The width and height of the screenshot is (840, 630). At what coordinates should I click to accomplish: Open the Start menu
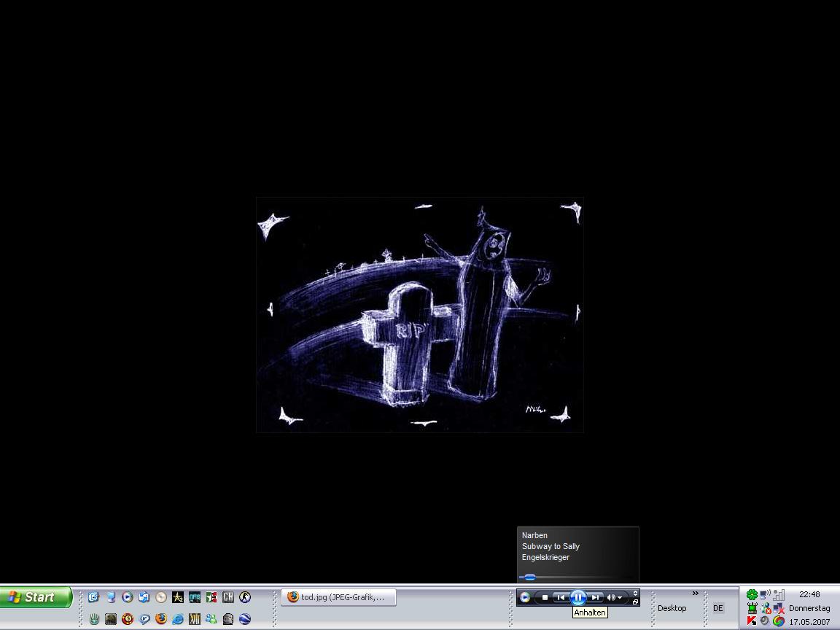point(36,597)
